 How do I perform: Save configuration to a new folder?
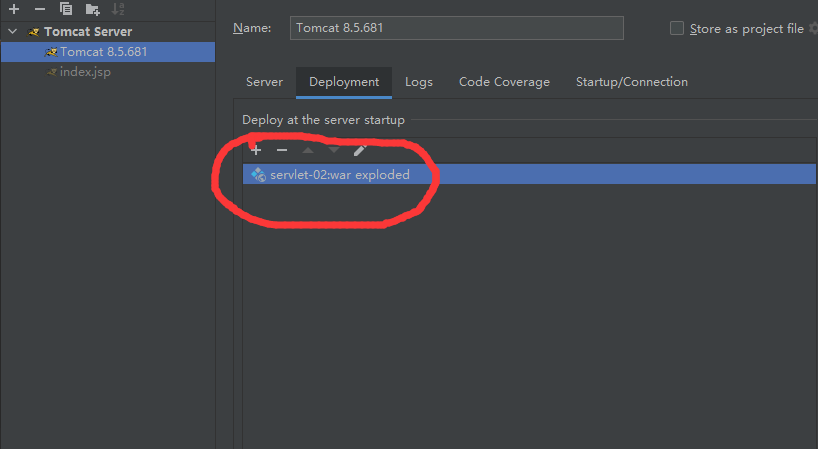tap(92, 9)
